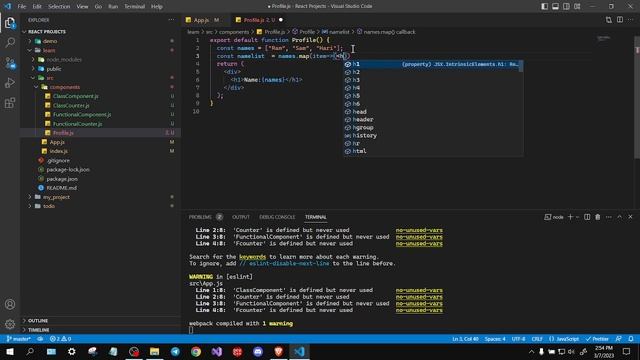Expand the todo folder
This screenshot has width=640, height=360.
[100, 206]
